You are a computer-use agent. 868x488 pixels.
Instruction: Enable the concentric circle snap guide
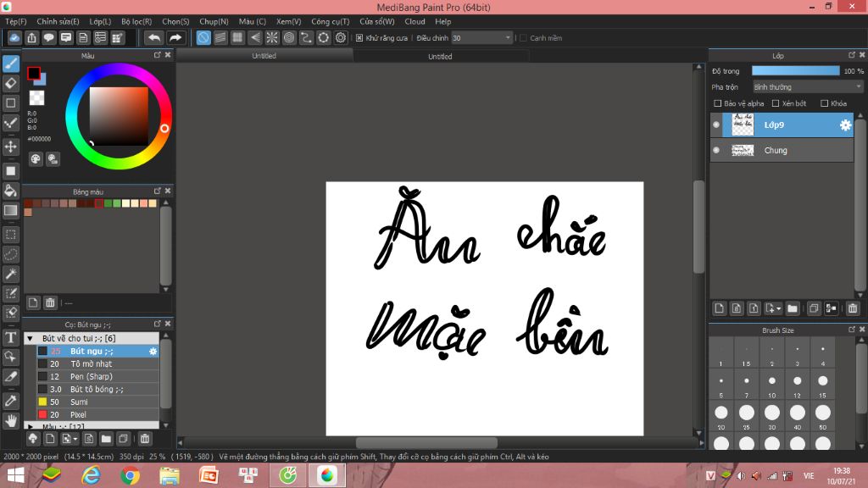(x=289, y=37)
